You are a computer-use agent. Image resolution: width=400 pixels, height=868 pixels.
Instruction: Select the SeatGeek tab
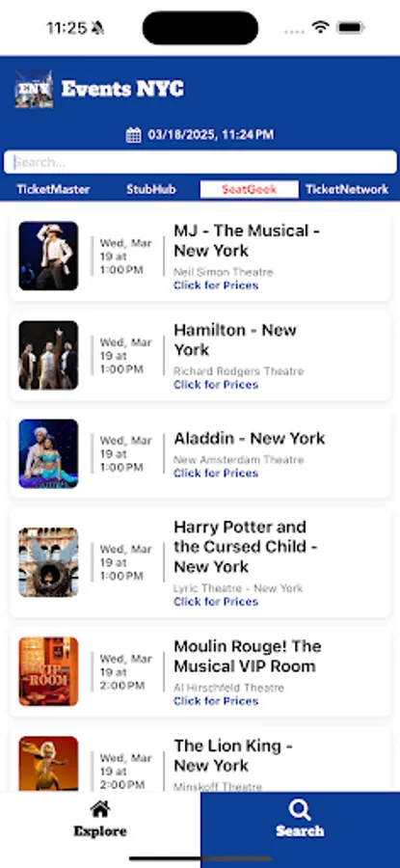249,189
